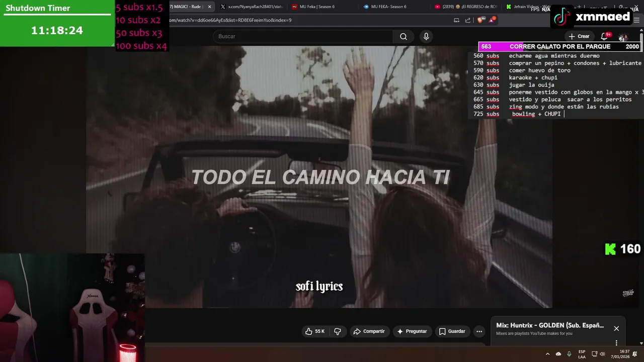The image size is (644, 362).
Task: Click the '560 subs echarme agua' row
Action: (536, 56)
